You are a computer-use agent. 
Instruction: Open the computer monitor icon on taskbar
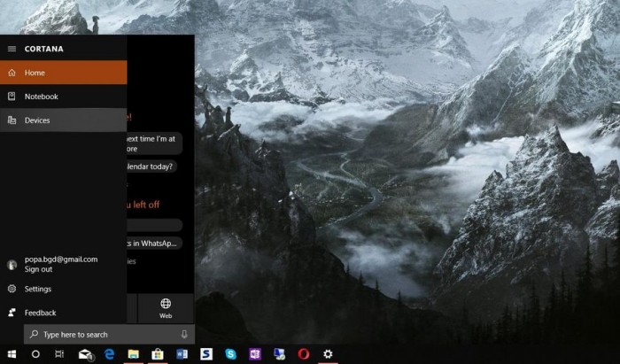pos(280,354)
